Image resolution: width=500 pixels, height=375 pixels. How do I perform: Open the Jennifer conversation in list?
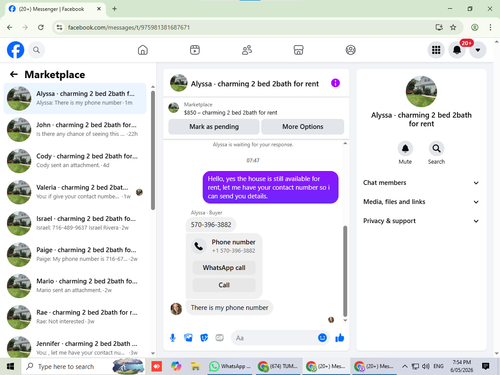click(x=75, y=347)
